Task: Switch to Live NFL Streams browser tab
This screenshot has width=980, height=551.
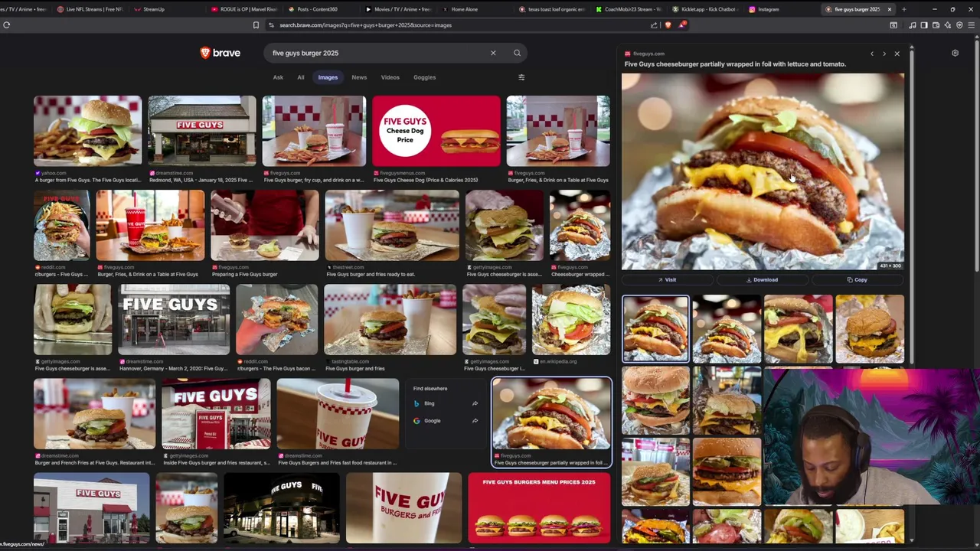Action: coord(90,9)
